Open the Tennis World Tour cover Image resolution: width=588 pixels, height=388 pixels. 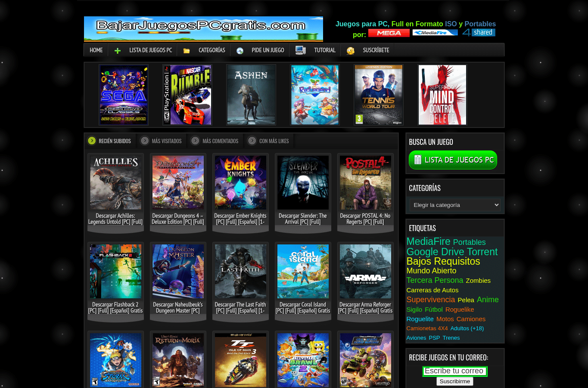[379, 95]
